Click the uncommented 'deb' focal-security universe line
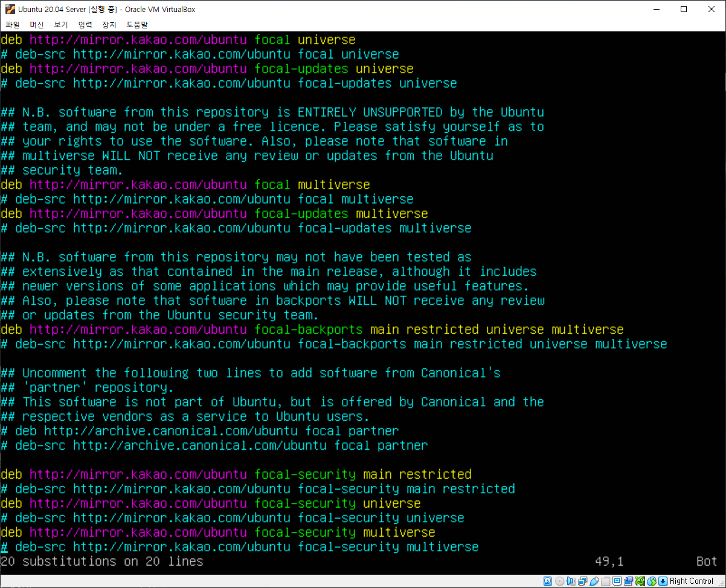The height and width of the screenshot is (588, 726). pyautogui.click(x=211, y=503)
